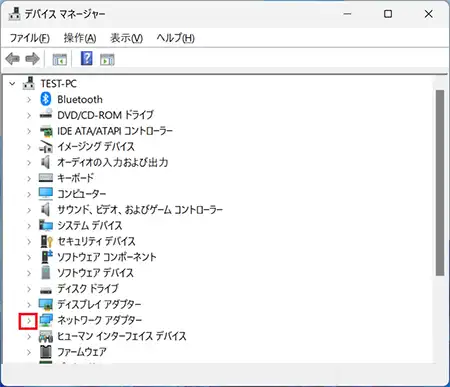Image resolution: width=450 pixels, height=387 pixels.
Task: Close the デバイス マネージャー window
Action: point(429,14)
